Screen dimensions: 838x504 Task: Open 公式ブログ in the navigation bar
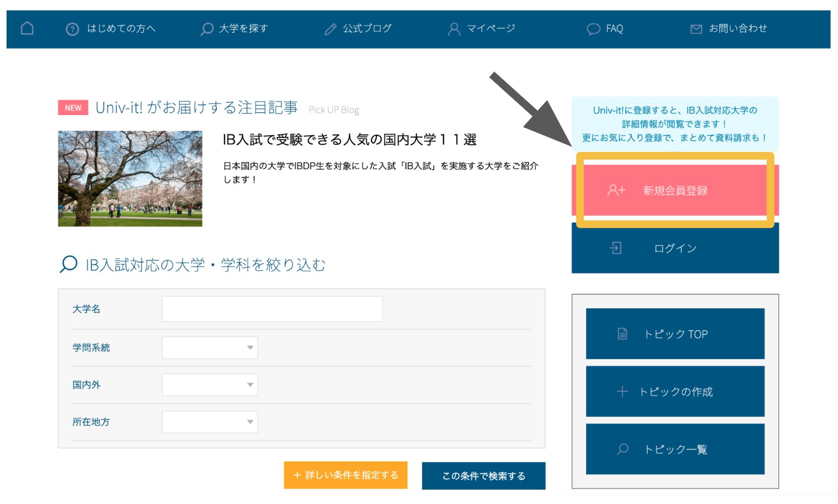click(367, 29)
